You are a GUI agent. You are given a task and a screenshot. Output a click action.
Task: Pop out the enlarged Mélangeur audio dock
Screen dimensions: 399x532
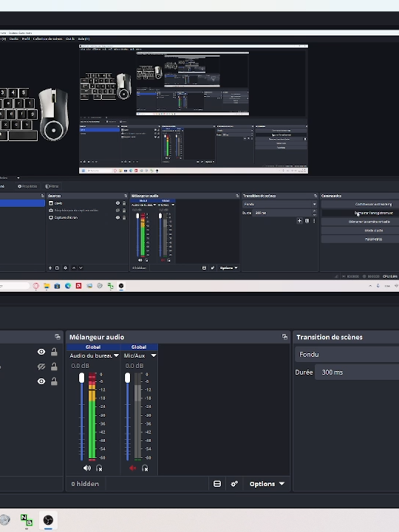point(284,337)
